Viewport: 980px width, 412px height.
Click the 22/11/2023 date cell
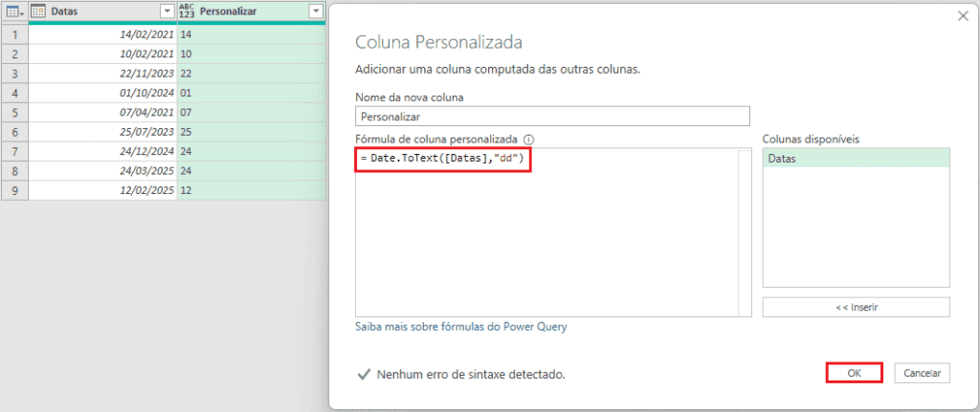point(103,74)
